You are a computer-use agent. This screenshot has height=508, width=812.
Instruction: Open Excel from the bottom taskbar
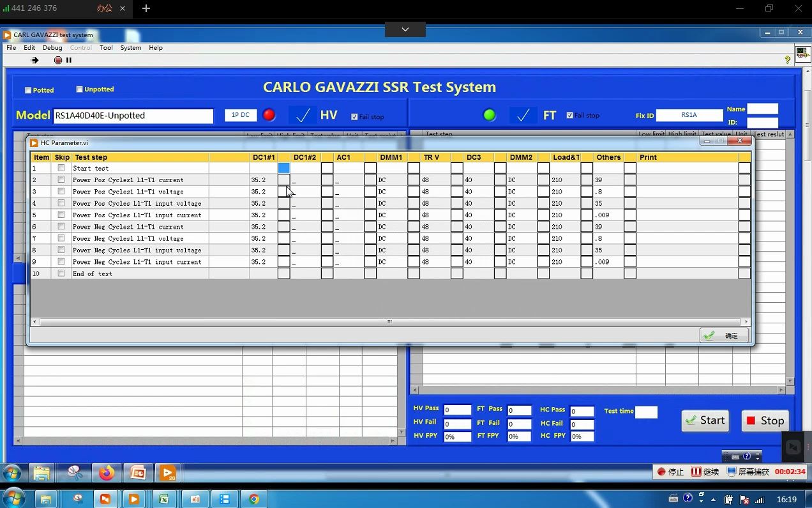pos(163,499)
